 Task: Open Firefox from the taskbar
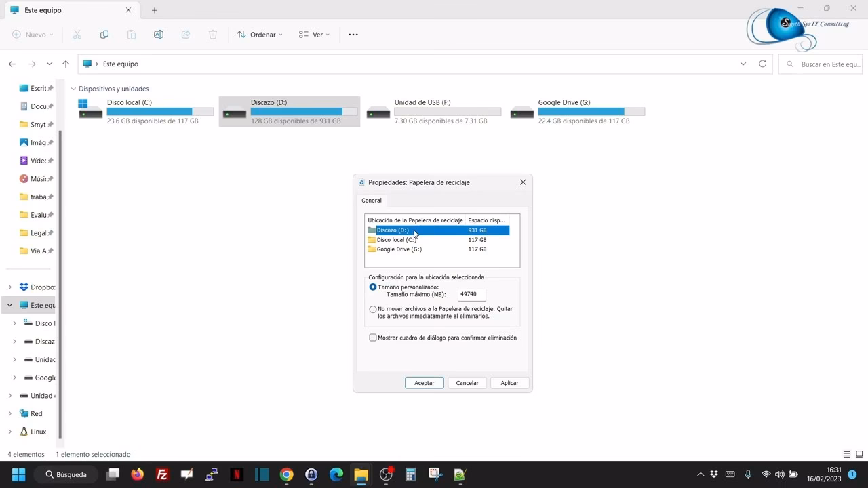click(x=137, y=474)
